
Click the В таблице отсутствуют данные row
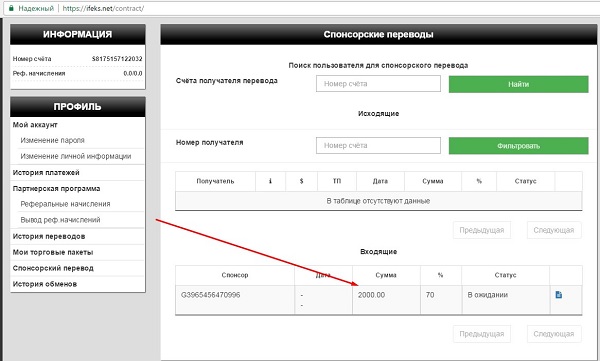click(x=378, y=201)
